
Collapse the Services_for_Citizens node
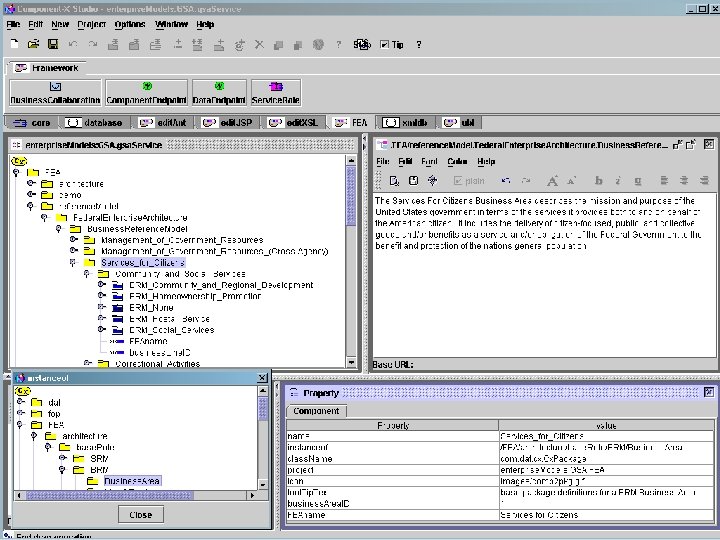tap(73, 262)
